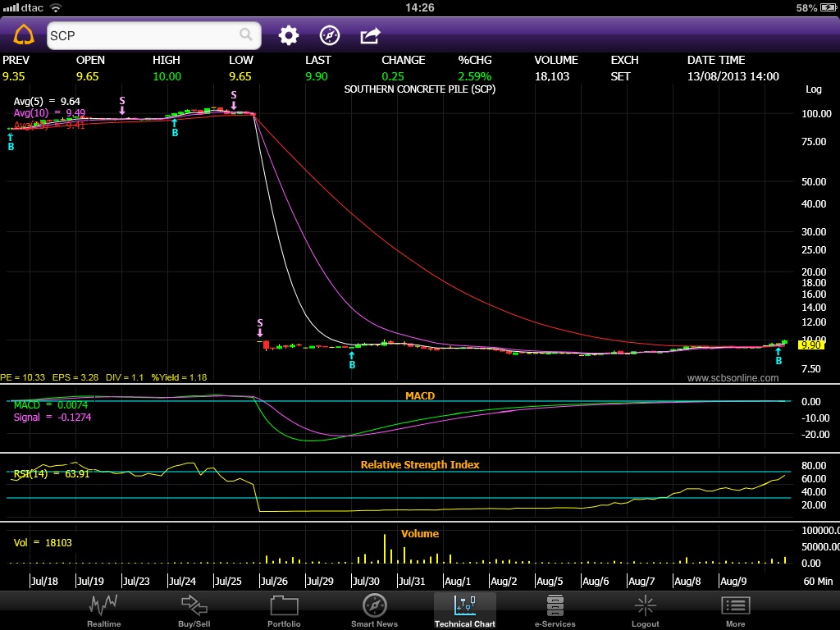Viewport: 840px width, 630px height.
Task: Tap the yellow bell logo icon
Action: click(24, 35)
